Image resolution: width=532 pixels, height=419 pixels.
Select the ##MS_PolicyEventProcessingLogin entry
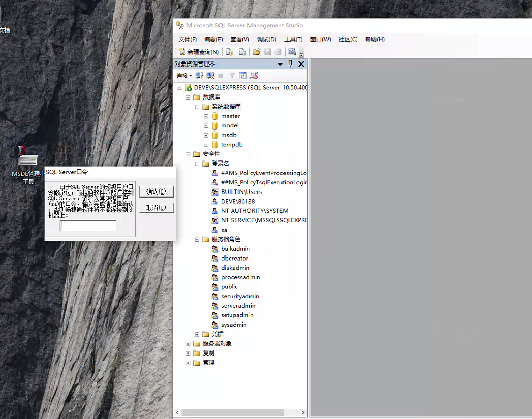(264, 173)
